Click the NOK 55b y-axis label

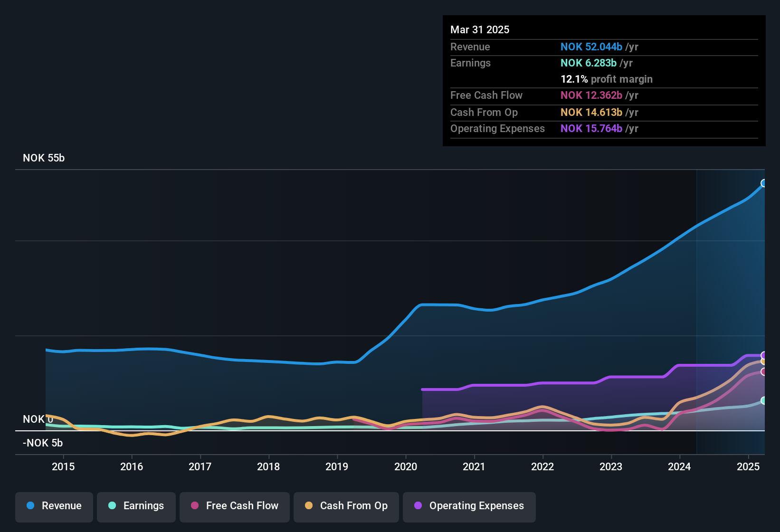[x=44, y=158]
